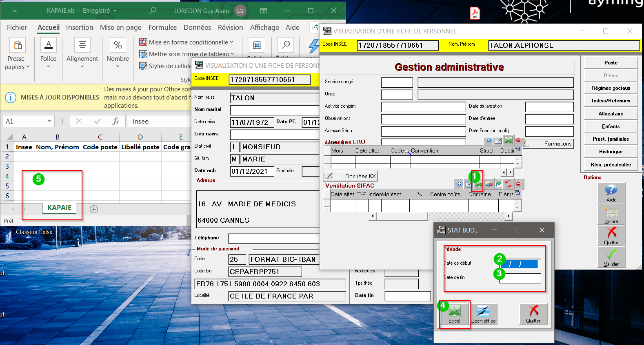Add a new worksheet with plus button
The width and height of the screenshot is (644, 345).
point(94,209)
